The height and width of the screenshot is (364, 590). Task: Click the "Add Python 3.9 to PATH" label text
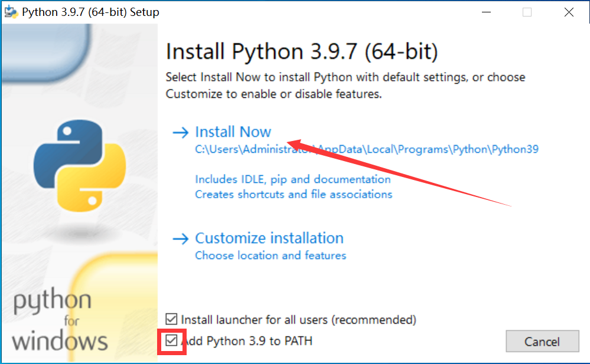click(x=247, y=341)
